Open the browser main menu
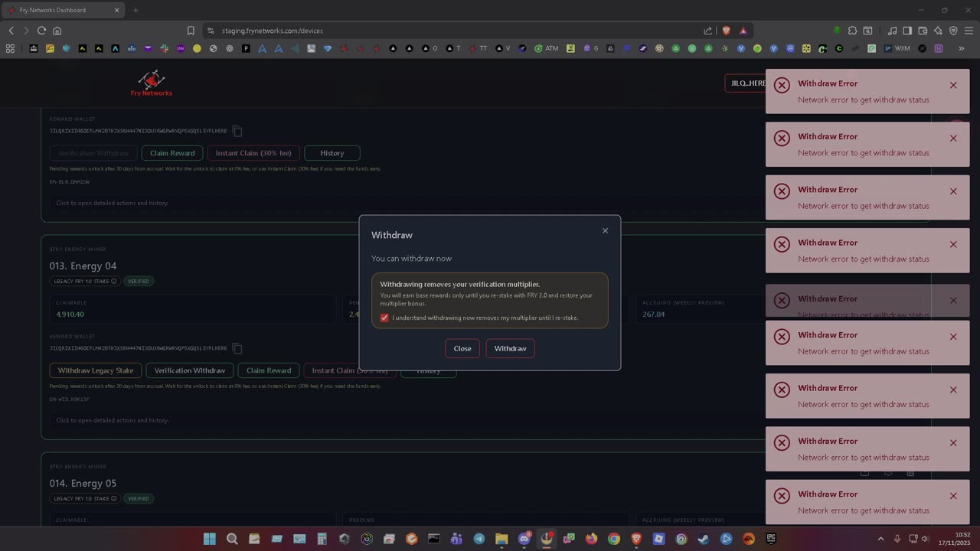Image resolution: width=980 pixels, height=551 pixels. (969, 31)
